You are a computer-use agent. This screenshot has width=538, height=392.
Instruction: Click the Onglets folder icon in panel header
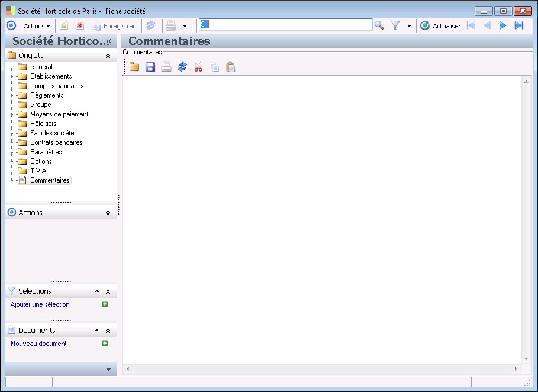click(x=12, y=55)
